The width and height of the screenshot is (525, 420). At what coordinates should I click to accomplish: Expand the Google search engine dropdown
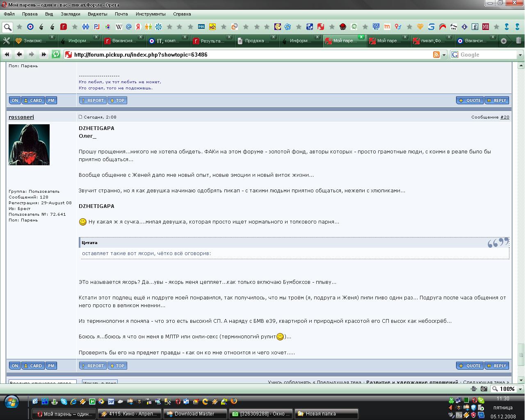(x=520, y=55)
